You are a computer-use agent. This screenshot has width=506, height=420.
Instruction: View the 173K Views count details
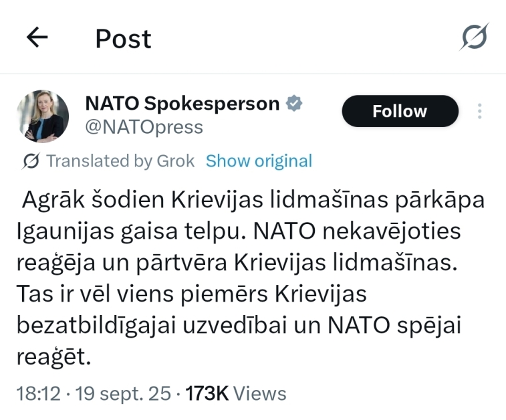click(235, 393)
